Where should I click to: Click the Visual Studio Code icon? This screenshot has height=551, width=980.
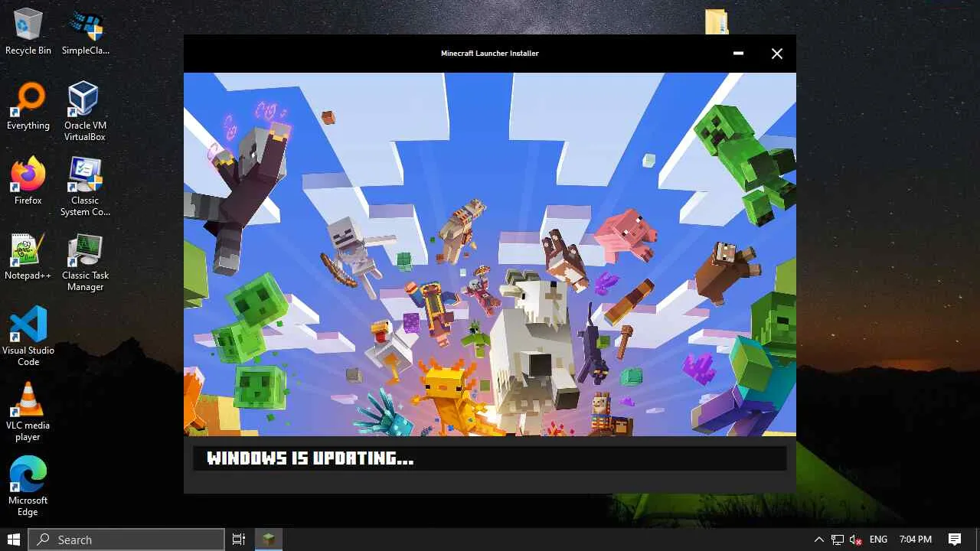click(28, 337)
